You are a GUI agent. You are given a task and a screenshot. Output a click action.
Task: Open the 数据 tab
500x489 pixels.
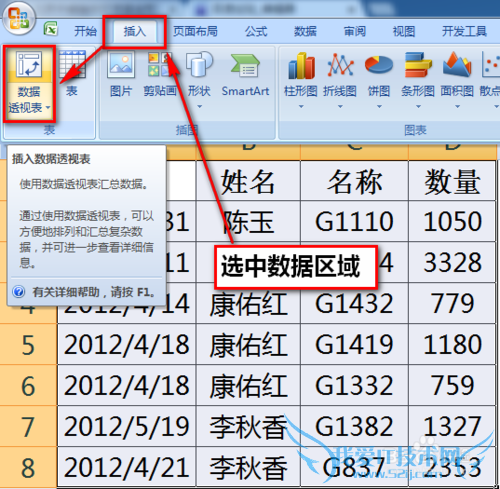305,31
